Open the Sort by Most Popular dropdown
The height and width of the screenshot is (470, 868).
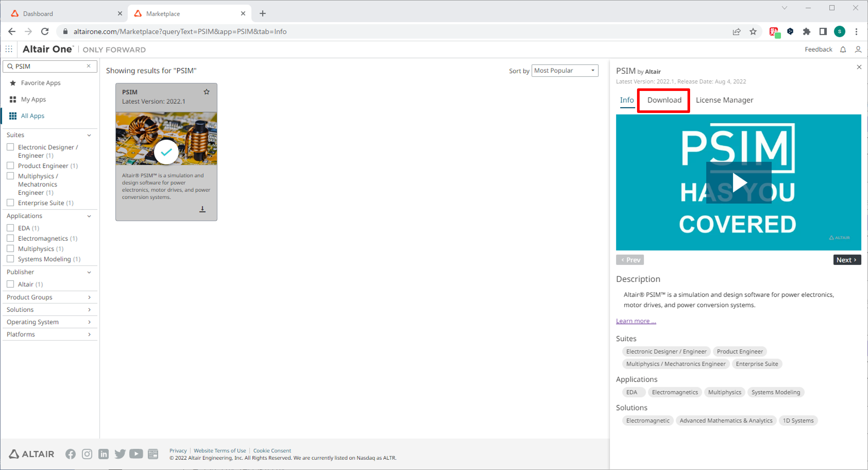pyautogui.click(x=565, y=70)
